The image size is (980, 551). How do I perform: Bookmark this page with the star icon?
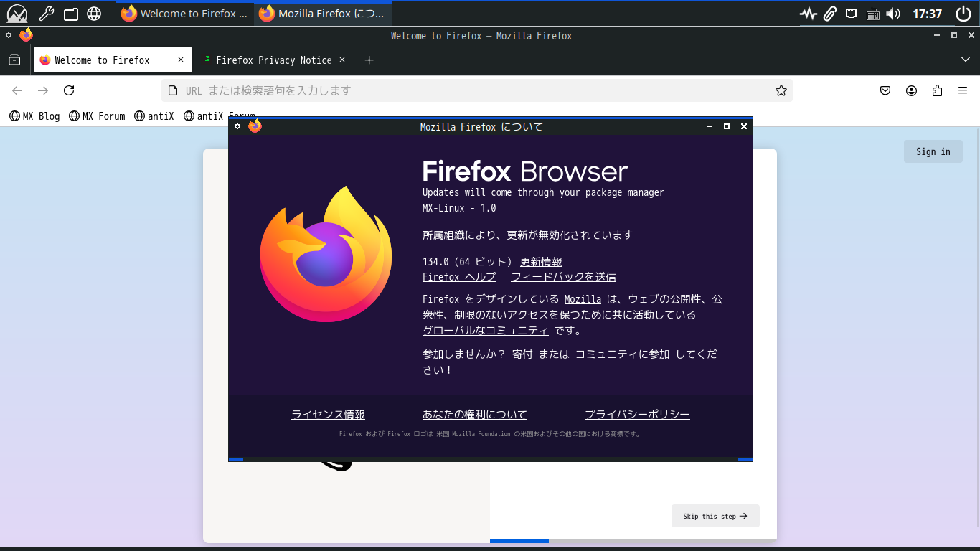point(781,90)
